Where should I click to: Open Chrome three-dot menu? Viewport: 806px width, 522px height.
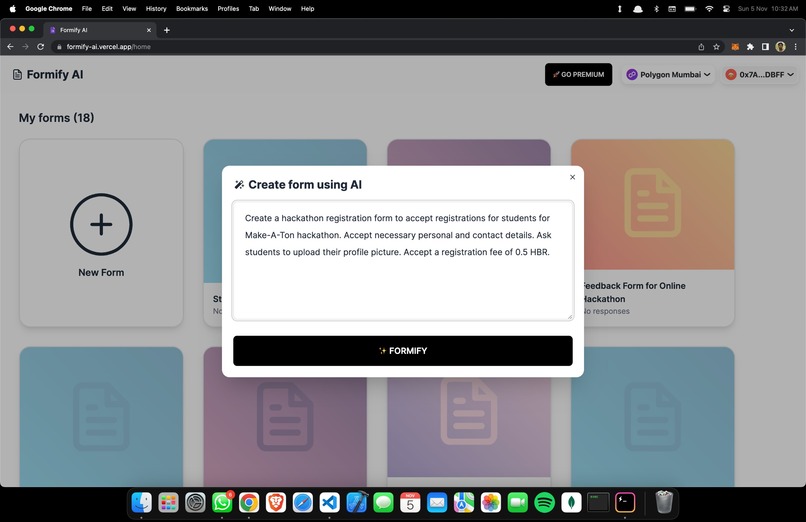coord(796,47)
